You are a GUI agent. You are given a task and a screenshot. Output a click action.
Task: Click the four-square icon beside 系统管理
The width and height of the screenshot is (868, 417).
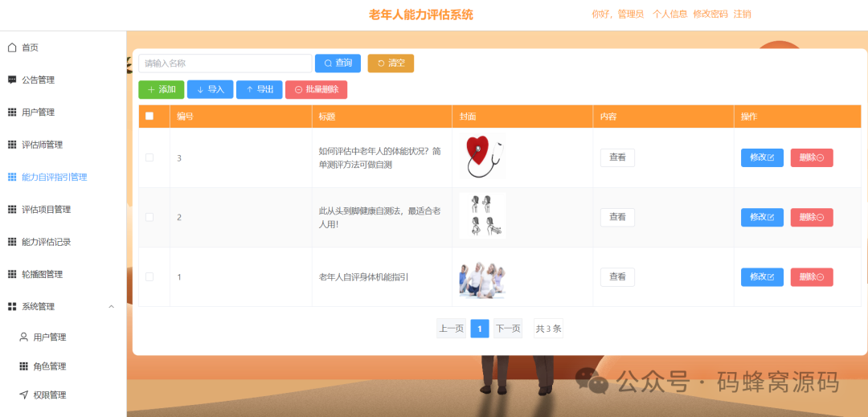point(12,306)
